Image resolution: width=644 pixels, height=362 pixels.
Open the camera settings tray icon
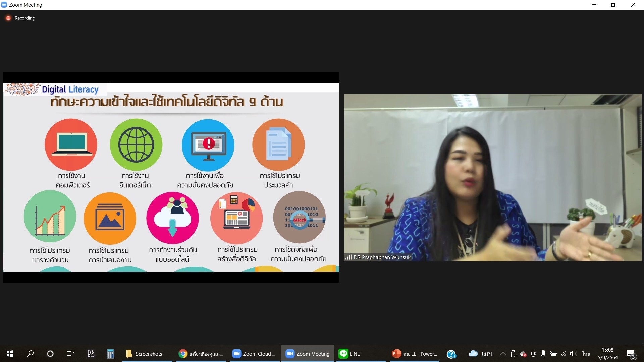(x=533, y=354)
